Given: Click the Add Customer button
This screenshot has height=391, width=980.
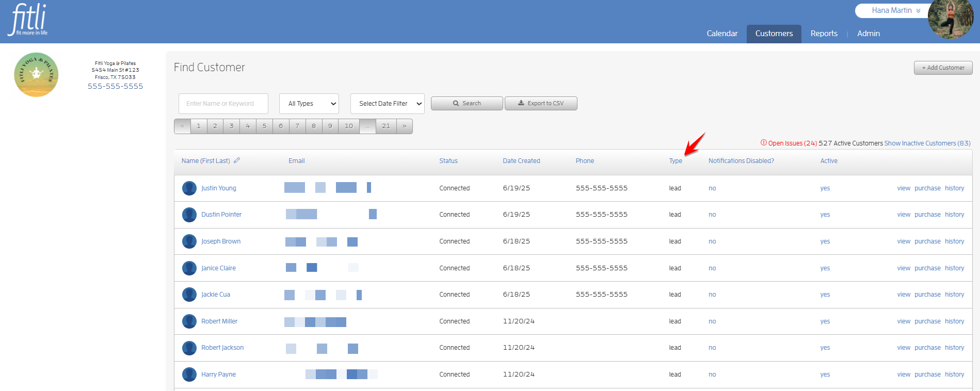Looking at the screenshot, I should [943, 68].
